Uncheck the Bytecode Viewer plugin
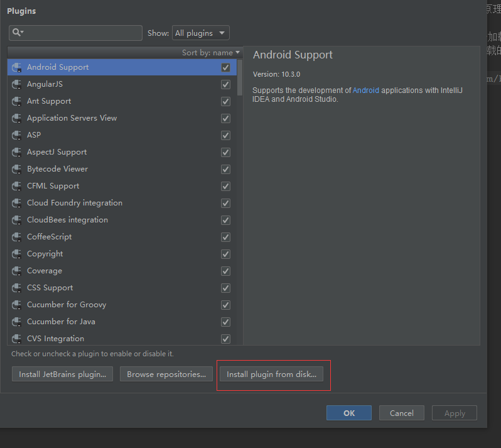The height and width of the screenshot is (448, 501). [x=225, y=169]
